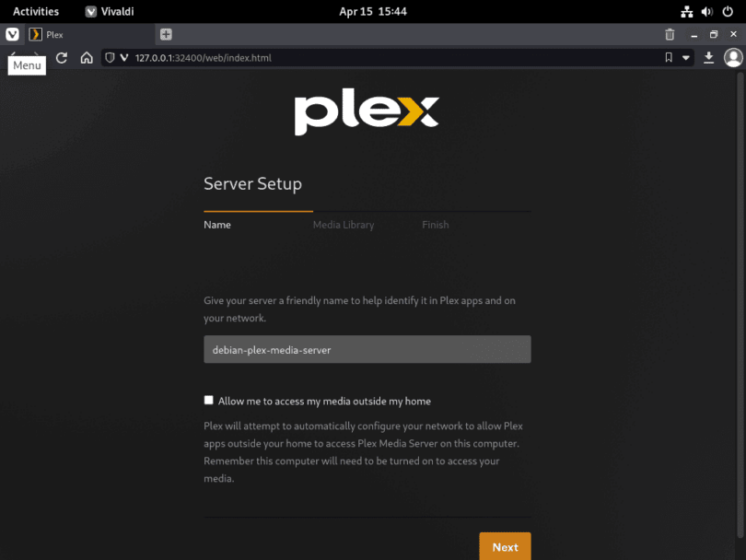Open the downloads panel icon
The height and width of the screenshot is (560, 746).
[x=707, y=56]
